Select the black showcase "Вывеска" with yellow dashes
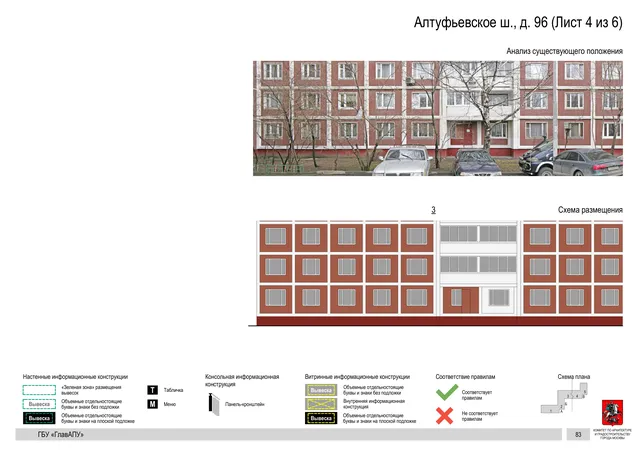The width and height of the screenshot is (640, 453). [321, 418]
